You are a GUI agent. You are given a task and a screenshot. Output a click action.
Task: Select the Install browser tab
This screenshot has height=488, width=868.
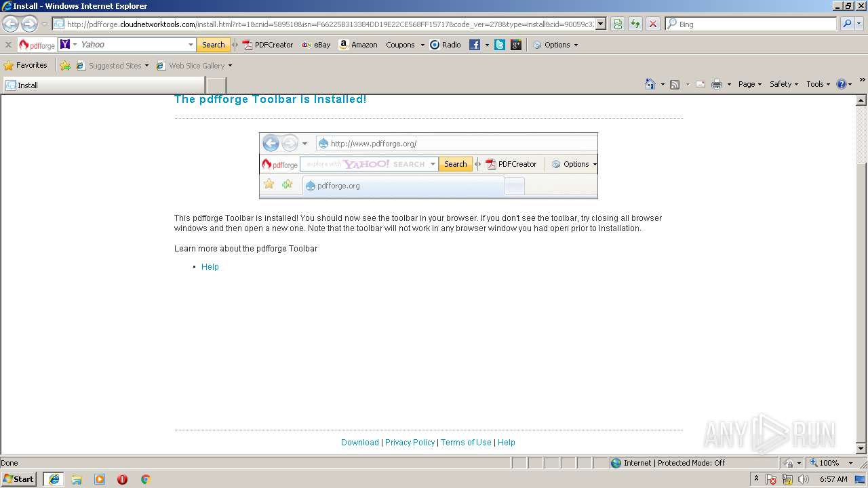click(104, 85)
